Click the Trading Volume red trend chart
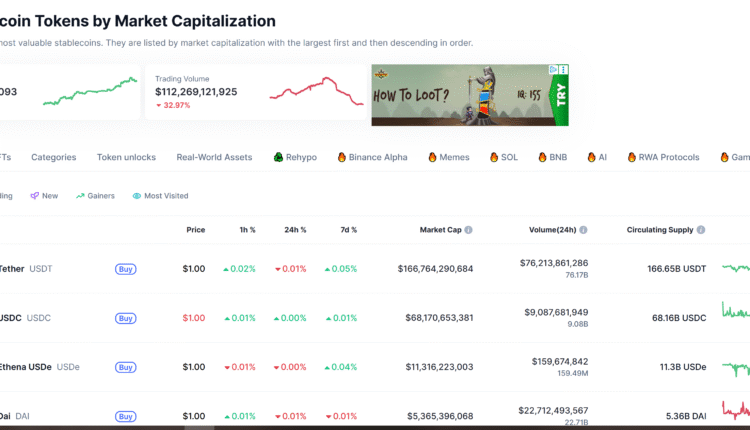Image resolution: width=750 pixels, height=430 pixels. tap(316, 91)
